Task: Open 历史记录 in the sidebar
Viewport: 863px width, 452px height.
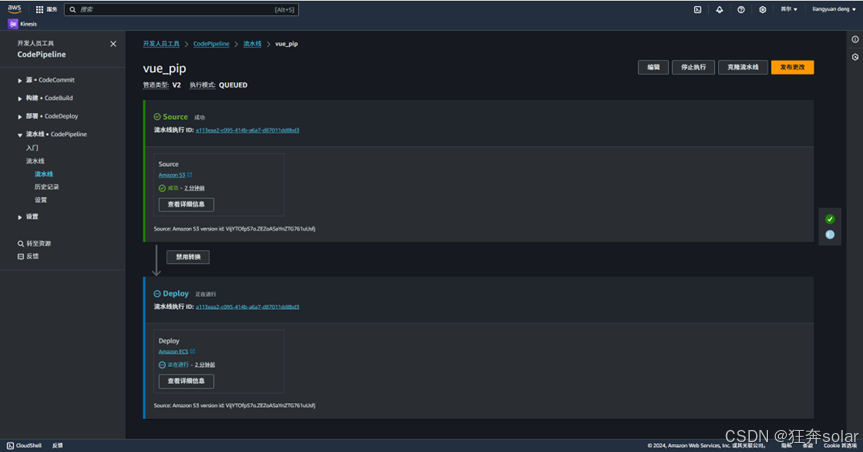Action: (x=47, y=187)
